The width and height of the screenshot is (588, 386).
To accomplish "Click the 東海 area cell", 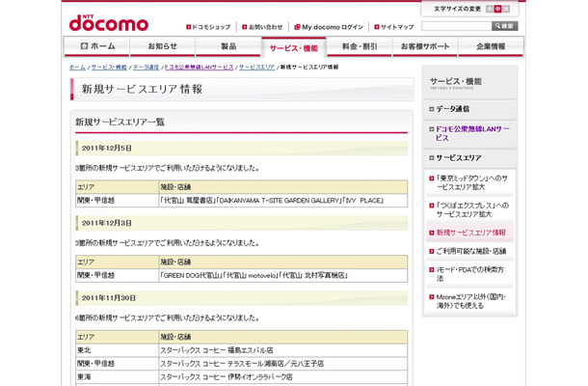I will (x=117, y=376).
